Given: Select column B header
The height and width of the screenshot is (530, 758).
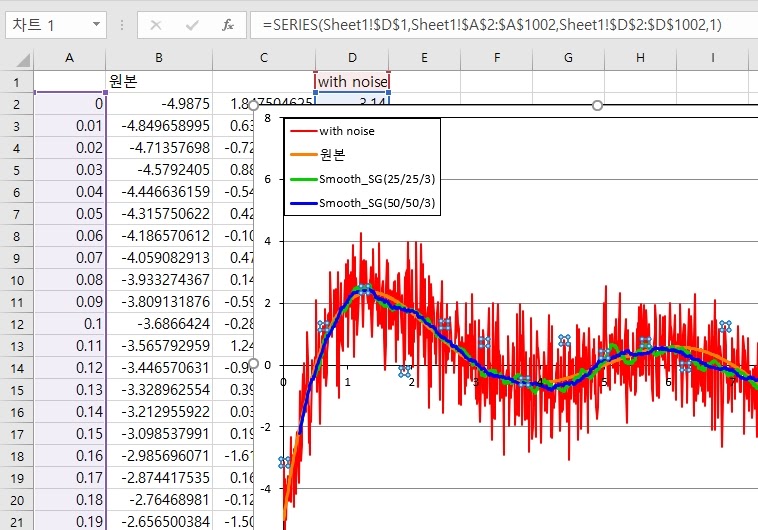Looking at the screenshot, I should tap(159, 59).
